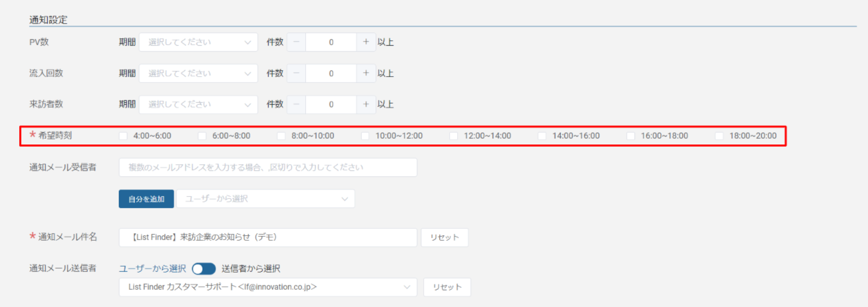Screen dimensions: 868x307
Task: Click リセット beside sender dropdown
Action: coord(447,287)
